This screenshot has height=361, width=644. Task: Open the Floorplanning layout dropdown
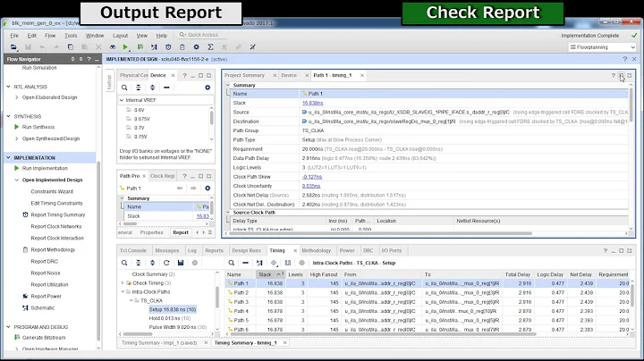click(x=602, y=47)
